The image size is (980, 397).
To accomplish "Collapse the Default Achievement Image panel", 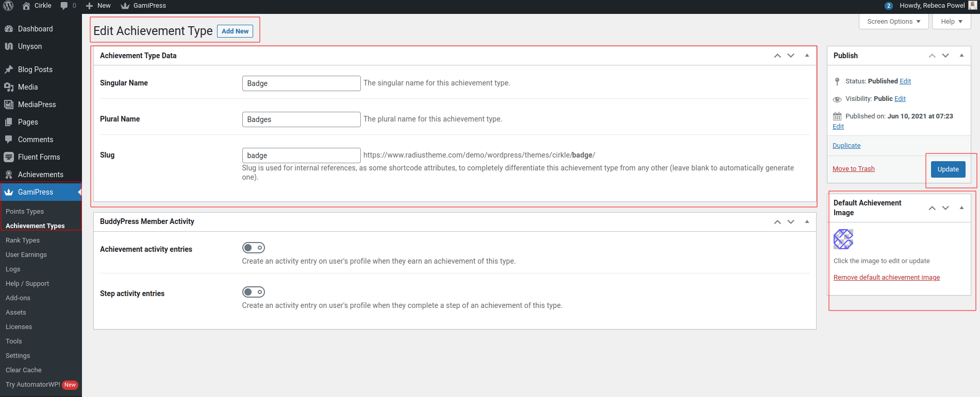I will [x=961, y=208].
